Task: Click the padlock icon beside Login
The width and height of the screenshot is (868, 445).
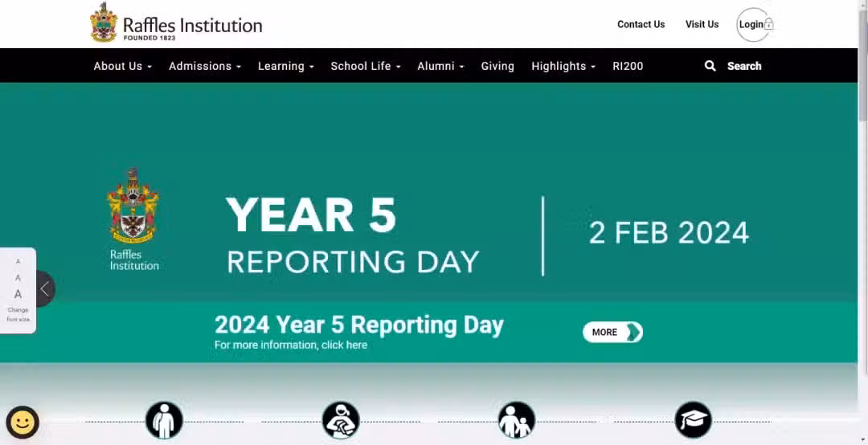Action: point(768,24)
